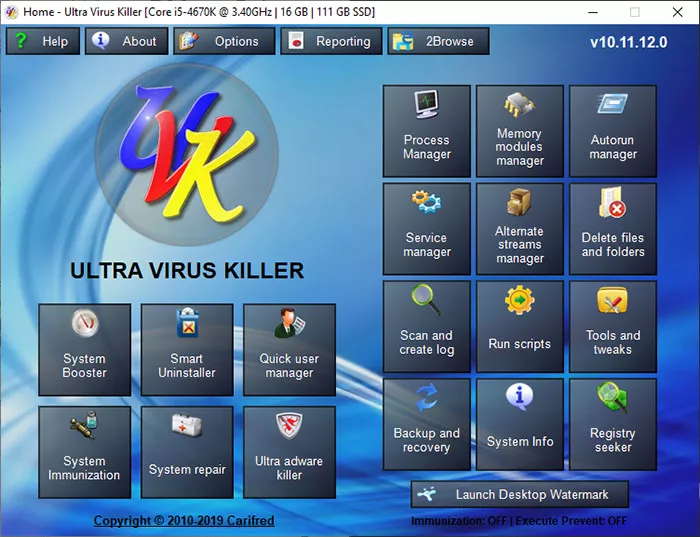Screen dimensions: 700x537
Task: View the System Info tile
Action: (520, 424)
